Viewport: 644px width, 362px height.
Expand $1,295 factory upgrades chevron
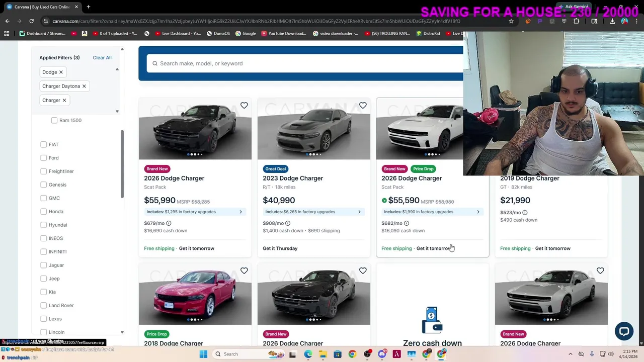240,212
